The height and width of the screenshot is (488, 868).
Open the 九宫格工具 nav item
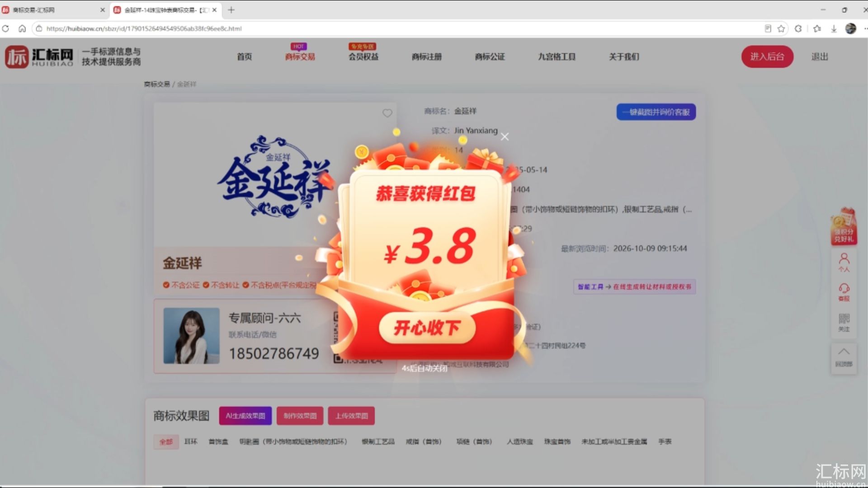tap(557, 56)
